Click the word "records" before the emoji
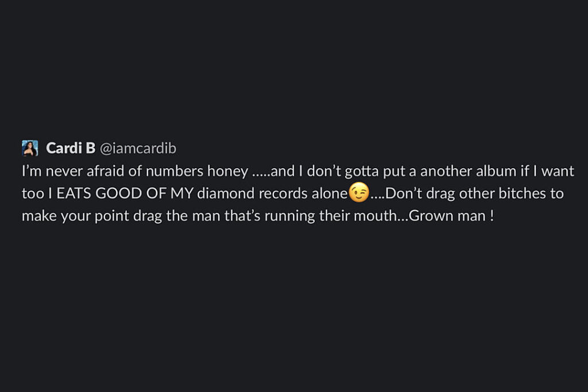This screenshot has height=392, width=588. (x=283, y=193)
